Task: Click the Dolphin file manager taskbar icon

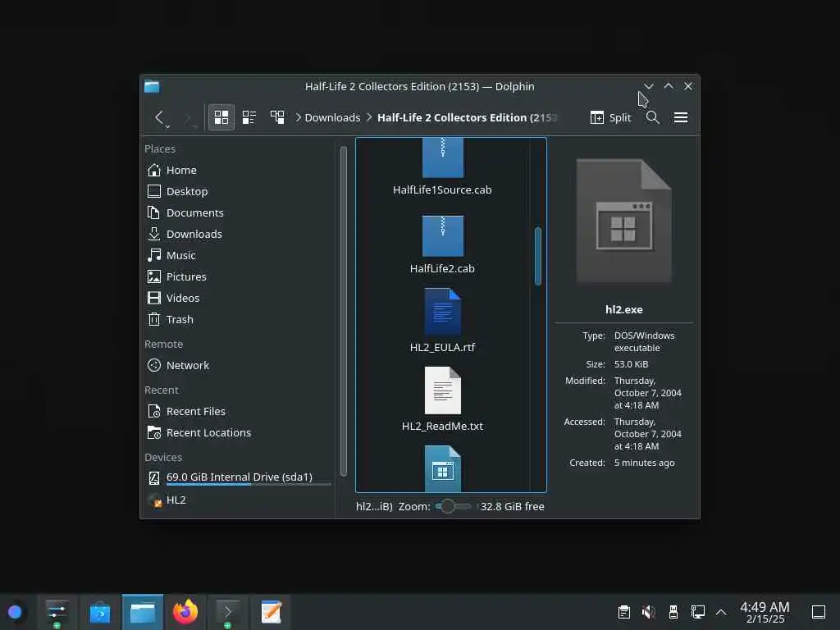Action: tap(143, 612)
